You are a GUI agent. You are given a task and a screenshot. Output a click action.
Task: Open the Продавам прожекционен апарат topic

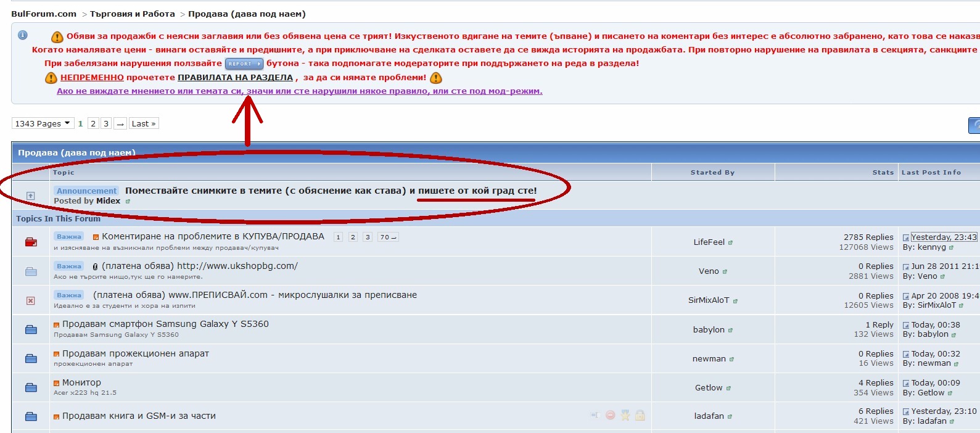[x=136, y=353]
